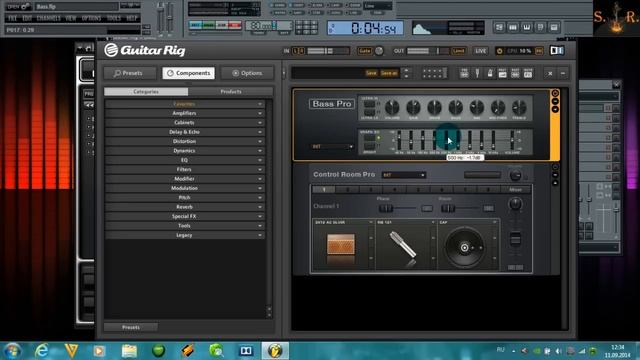Toggle the Guitar Rig power icon
This screenshot has height=360, width=640.
pyautogui.click(x=499, y=51)
